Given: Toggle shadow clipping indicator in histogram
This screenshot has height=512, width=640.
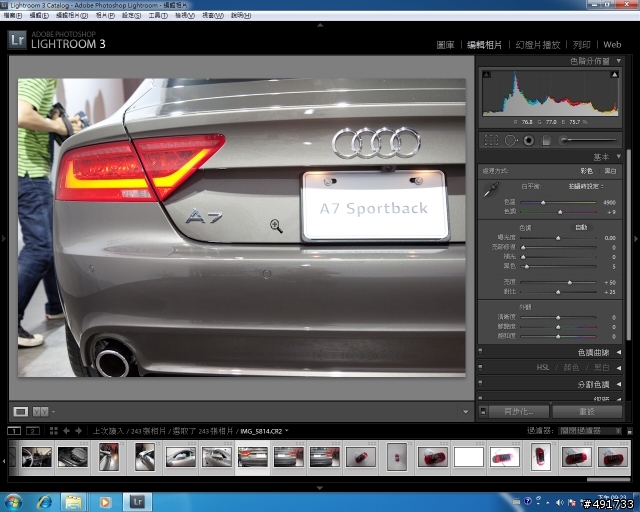Looking at the screenshot, I should click(486, 74).
